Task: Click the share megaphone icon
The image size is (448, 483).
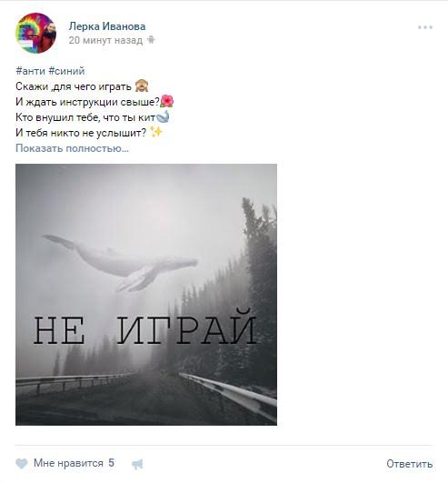Action: pos(137,464)
